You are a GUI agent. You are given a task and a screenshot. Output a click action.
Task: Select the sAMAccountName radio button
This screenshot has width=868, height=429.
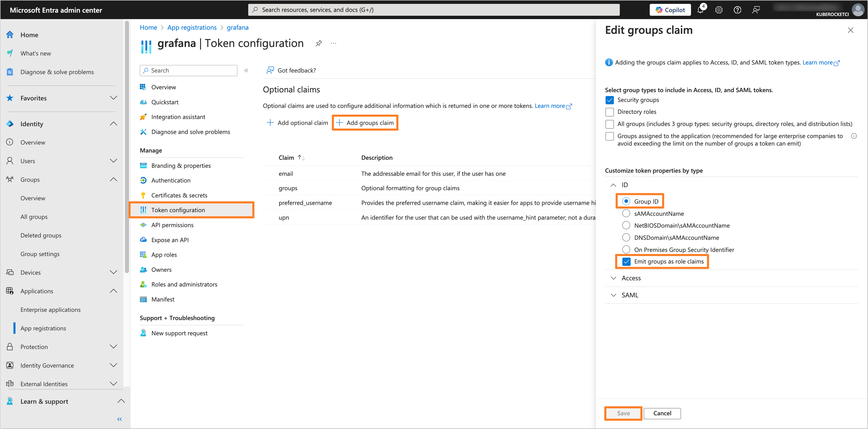(x=626, y=213)
